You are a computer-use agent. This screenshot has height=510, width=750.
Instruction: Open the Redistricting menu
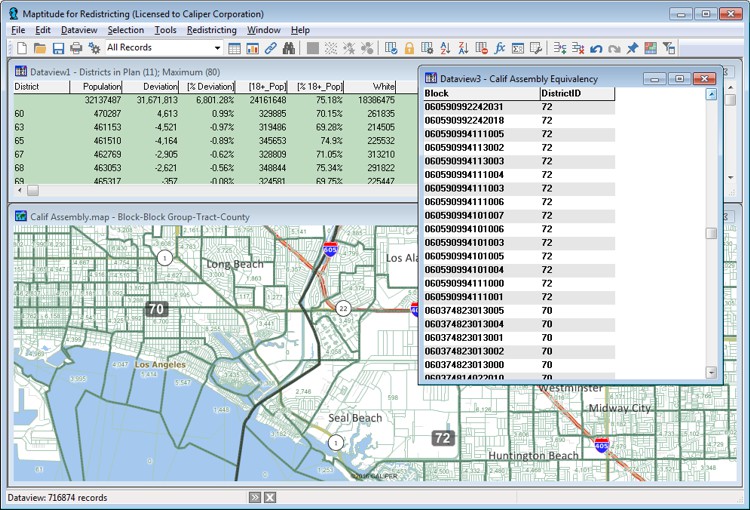click(211, 31)
